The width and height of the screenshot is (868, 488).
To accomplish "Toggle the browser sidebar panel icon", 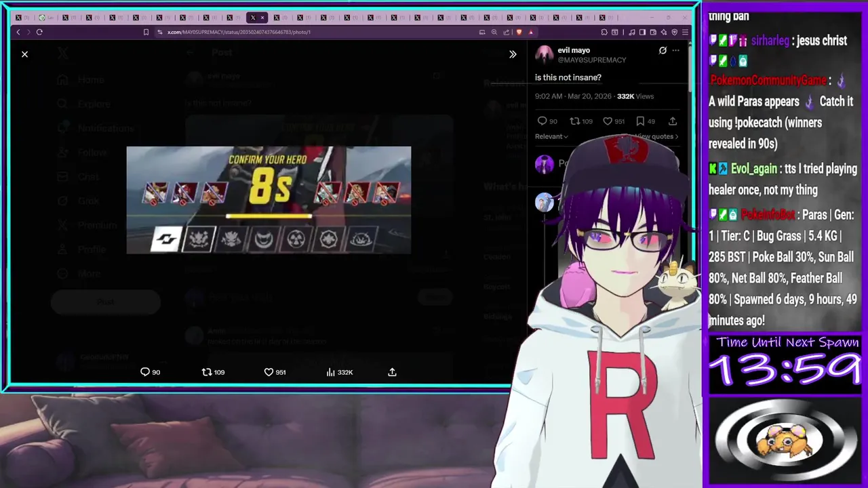I will point(642,32).
